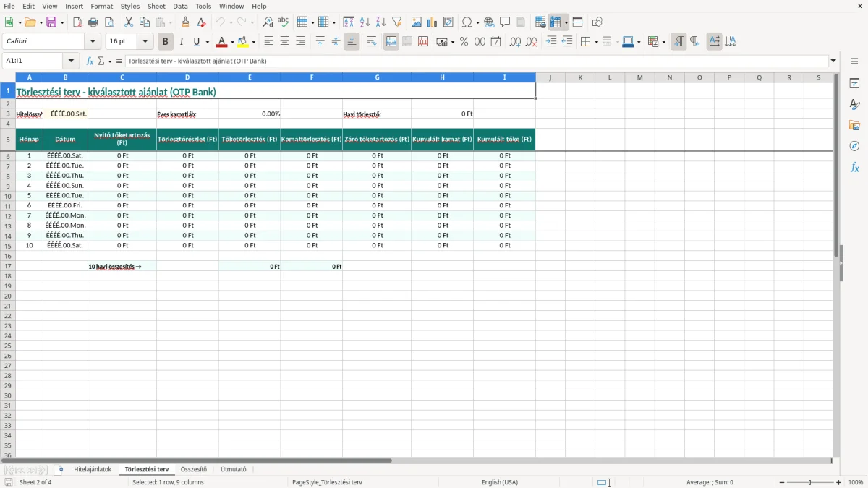Click zoom in plus button
Image resolution: width=868 pixels, height=488 pixels.
coord(839,482)
